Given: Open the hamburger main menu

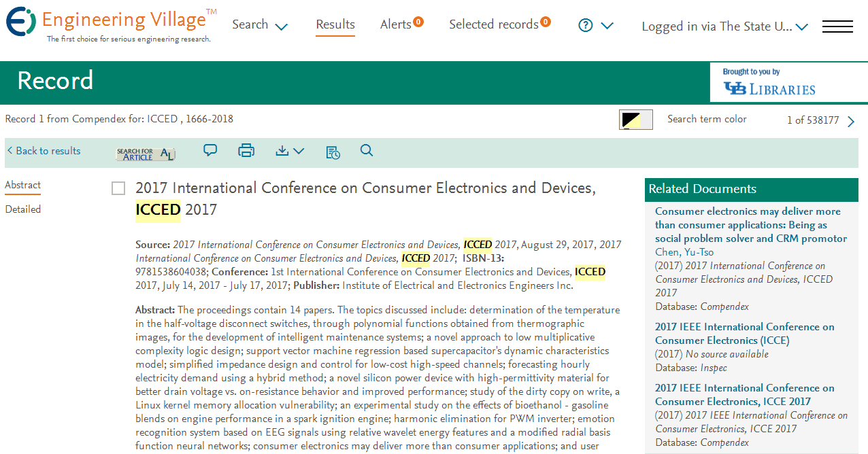Looking at the screenshot, I should click(837, 27).
